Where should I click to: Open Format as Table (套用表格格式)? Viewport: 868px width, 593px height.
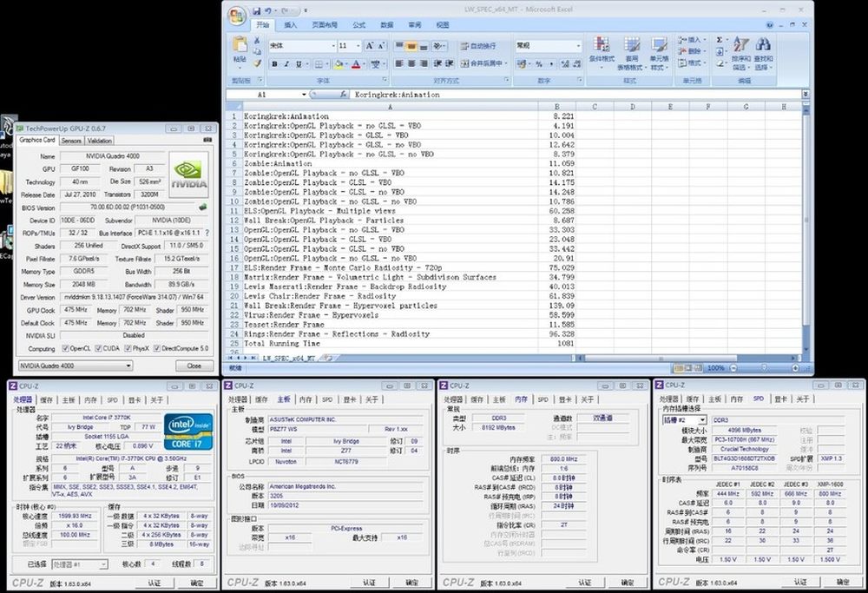click(x=631, y=53)
